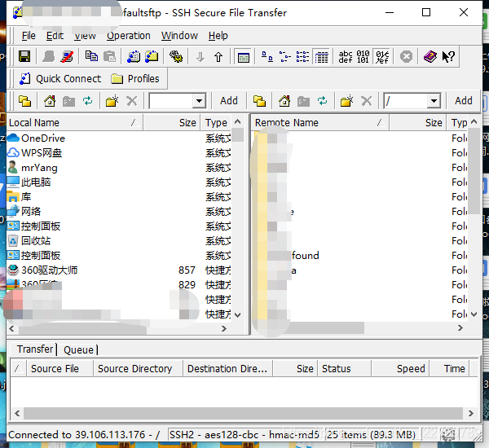Go to local home folder icon
This screenshot has width=489, height=448.
pyautogui.click(x=50, y=101)
